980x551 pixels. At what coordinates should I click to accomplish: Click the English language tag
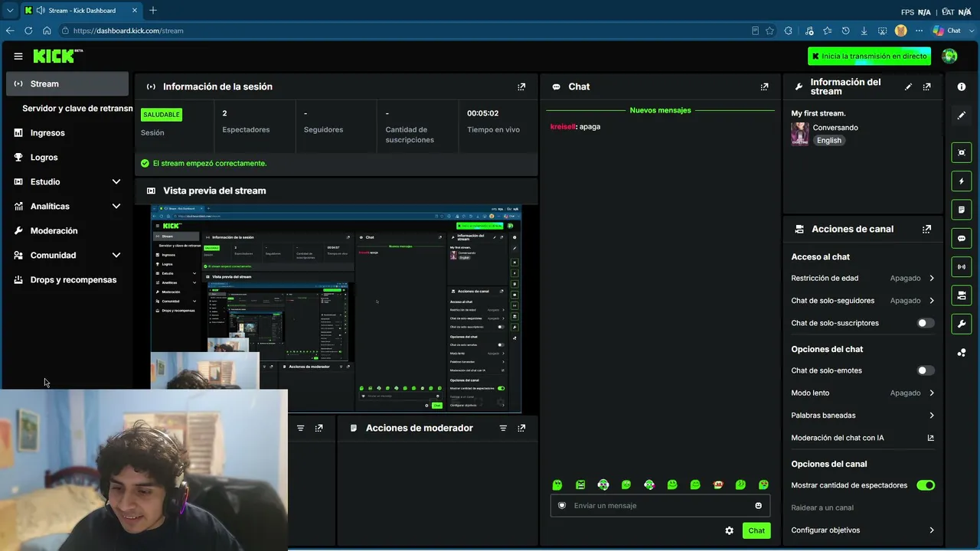point(828,141)
